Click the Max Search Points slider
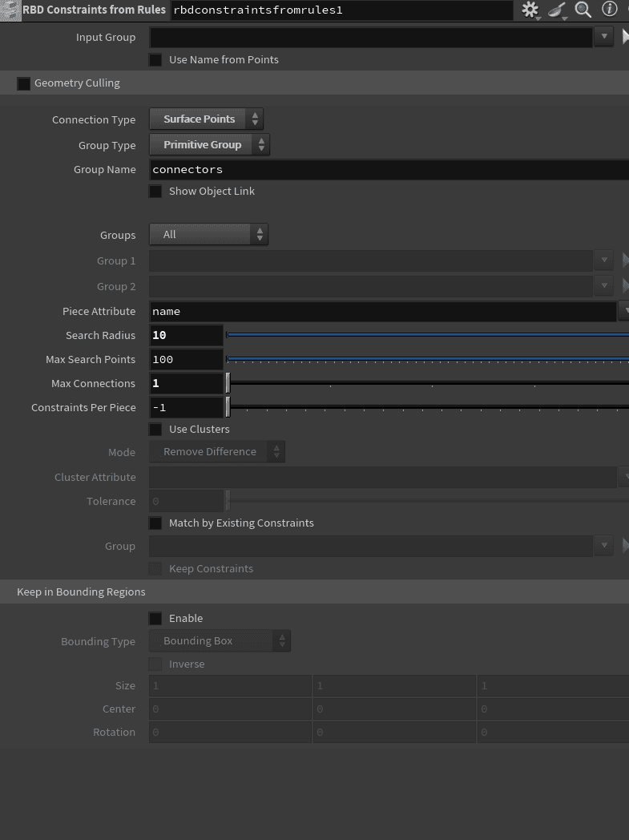629x840 pixels. point(427,359)
